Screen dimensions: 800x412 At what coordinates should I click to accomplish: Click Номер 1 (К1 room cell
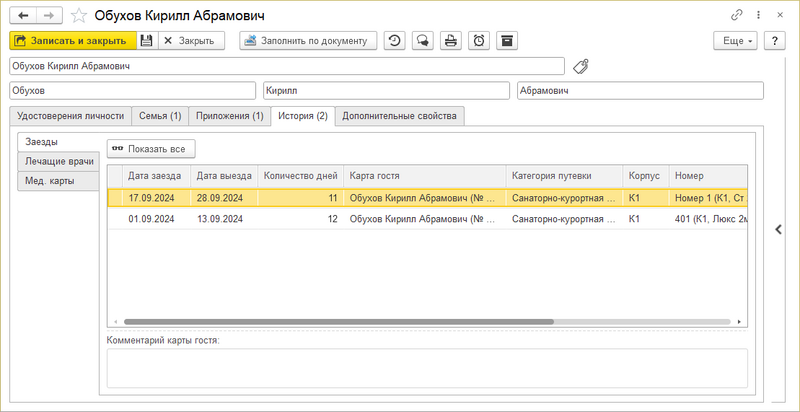(708, 198)
